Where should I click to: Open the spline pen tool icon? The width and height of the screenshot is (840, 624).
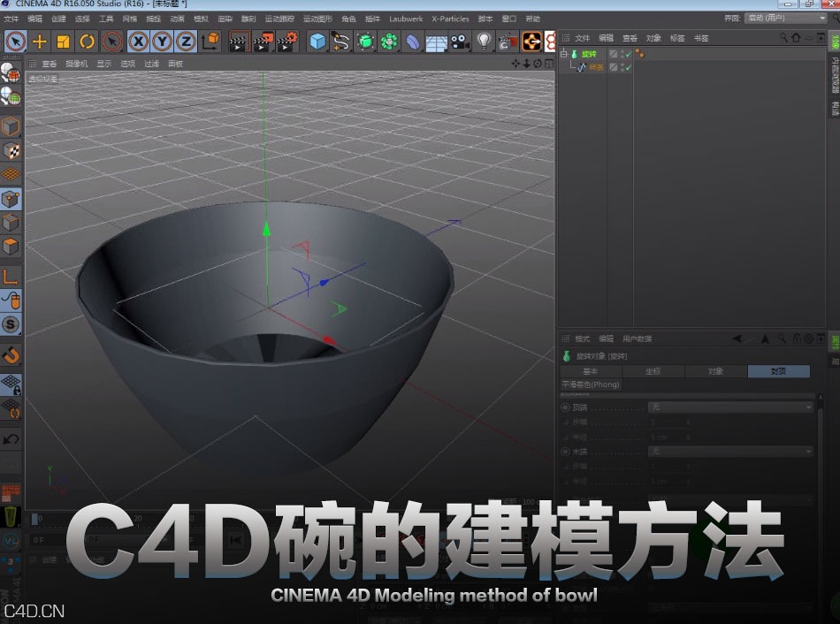340,42
